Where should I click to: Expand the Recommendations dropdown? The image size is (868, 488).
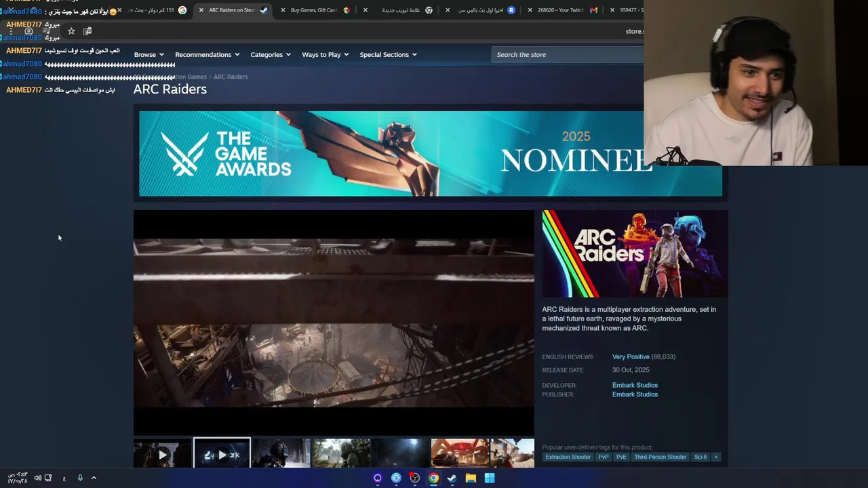point(207,54)
